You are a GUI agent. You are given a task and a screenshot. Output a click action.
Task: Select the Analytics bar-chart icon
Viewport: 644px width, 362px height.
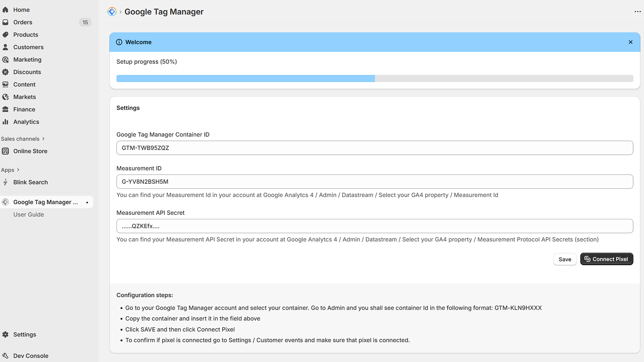pos(6,122)
